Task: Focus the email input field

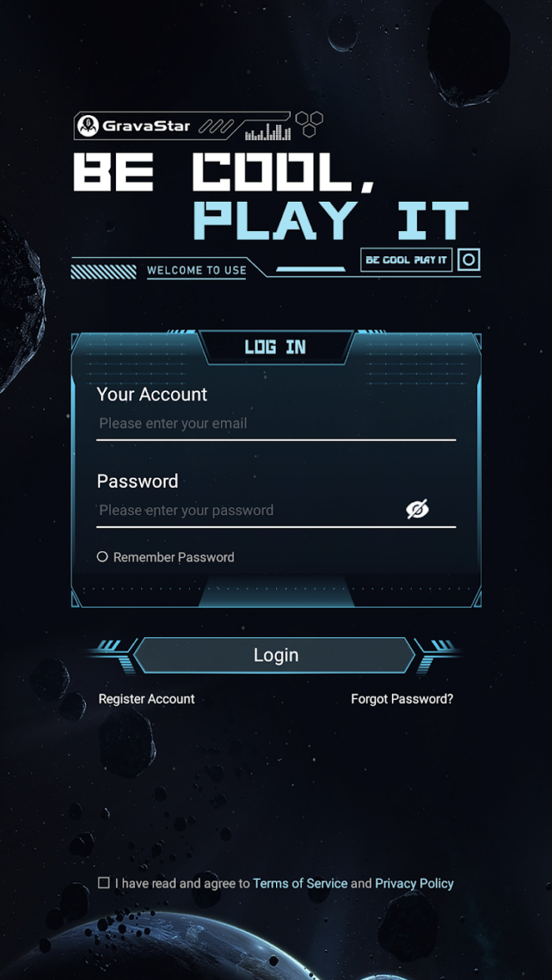Action: click(x=276, y=423)
